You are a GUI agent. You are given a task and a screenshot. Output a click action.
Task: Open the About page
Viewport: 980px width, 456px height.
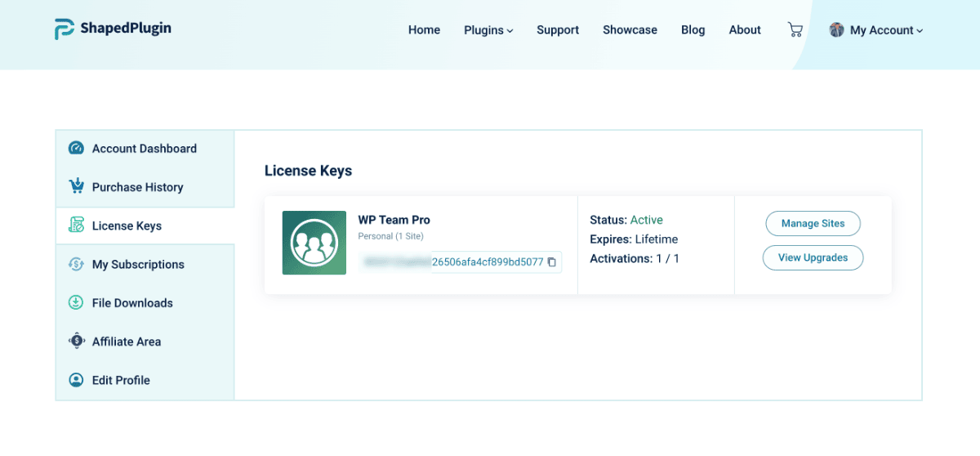(x=745, y=29)
